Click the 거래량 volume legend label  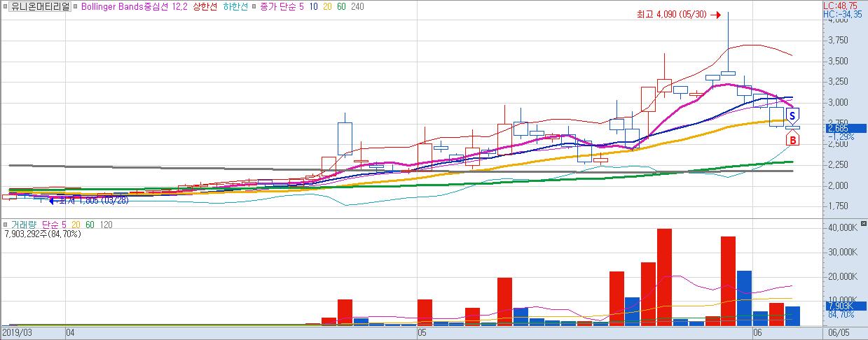23,224
